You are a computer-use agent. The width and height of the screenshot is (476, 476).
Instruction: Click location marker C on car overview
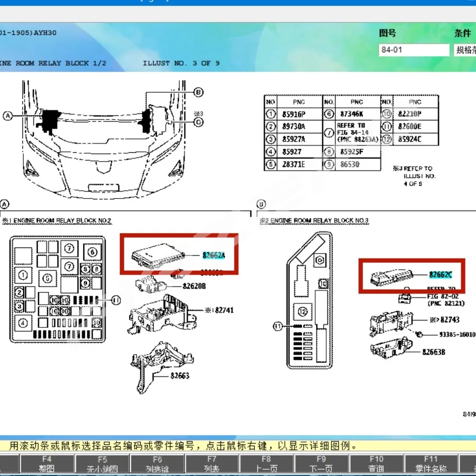[x=198, y=122]
